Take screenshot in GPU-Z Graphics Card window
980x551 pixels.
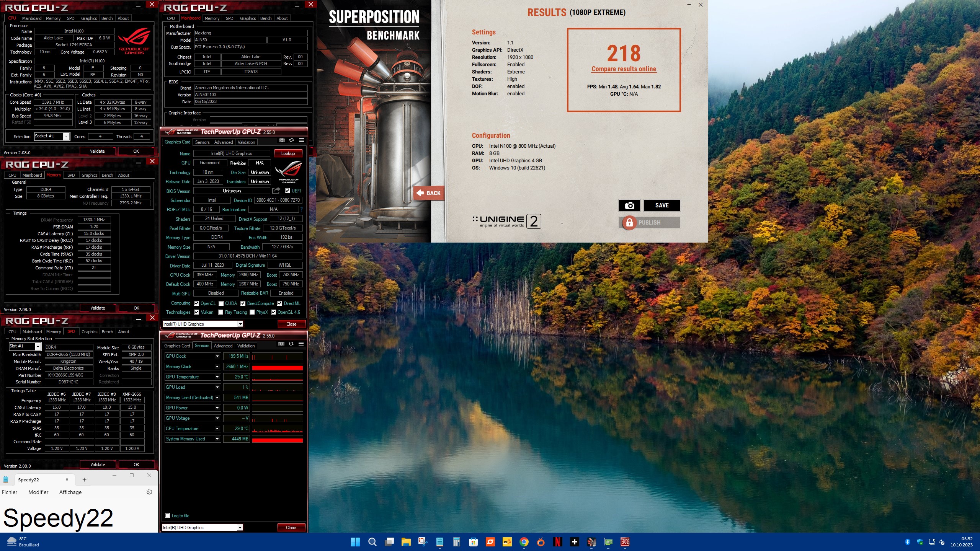(282, 140)
